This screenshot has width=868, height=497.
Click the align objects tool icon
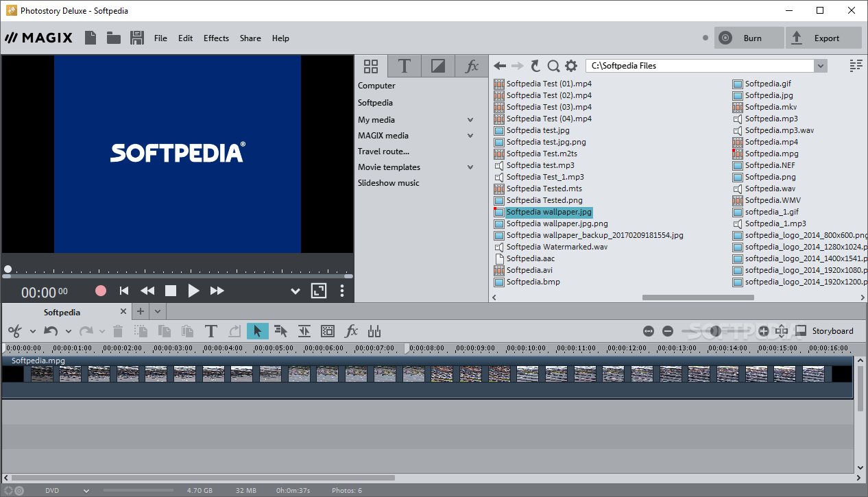[x=304, y=331]
